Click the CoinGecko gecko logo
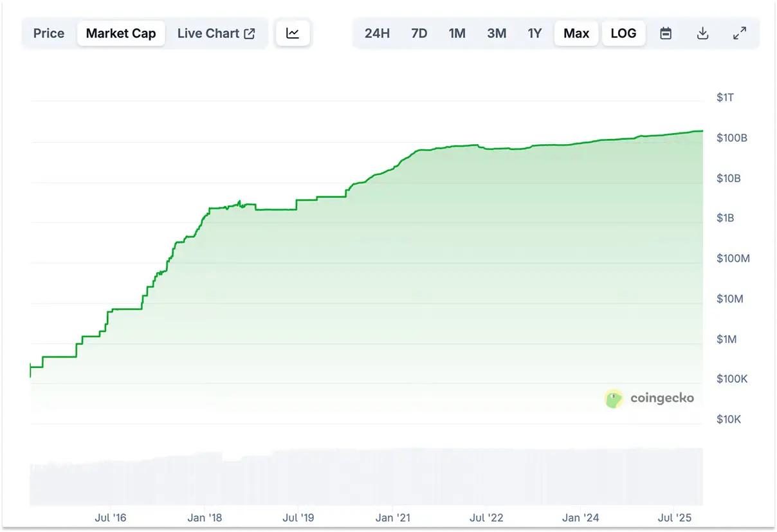This screenshot has width=777, height=532. coord(614,399)
